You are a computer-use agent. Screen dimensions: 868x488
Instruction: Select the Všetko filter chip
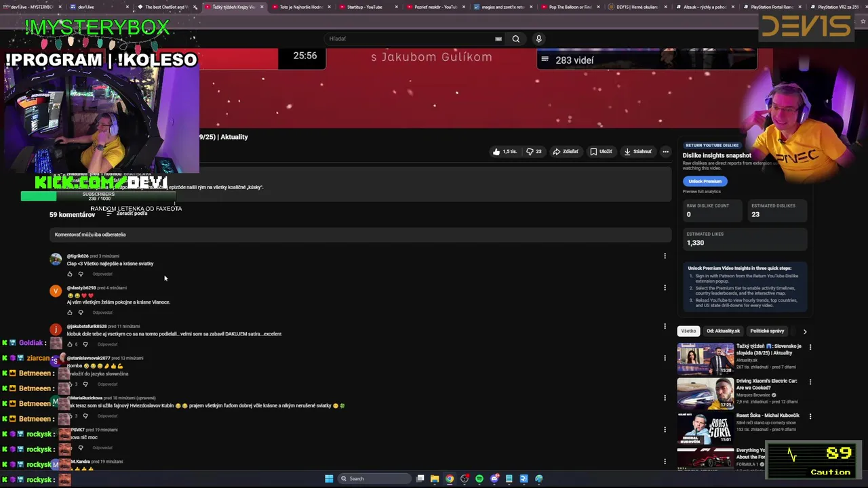(x=688, y=331)
